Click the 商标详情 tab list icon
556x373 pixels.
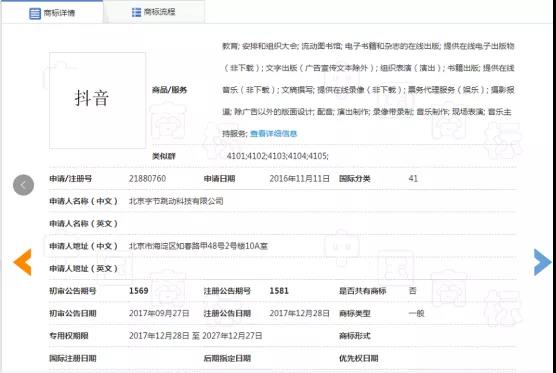pyautogui.click(x=35, y=13)
